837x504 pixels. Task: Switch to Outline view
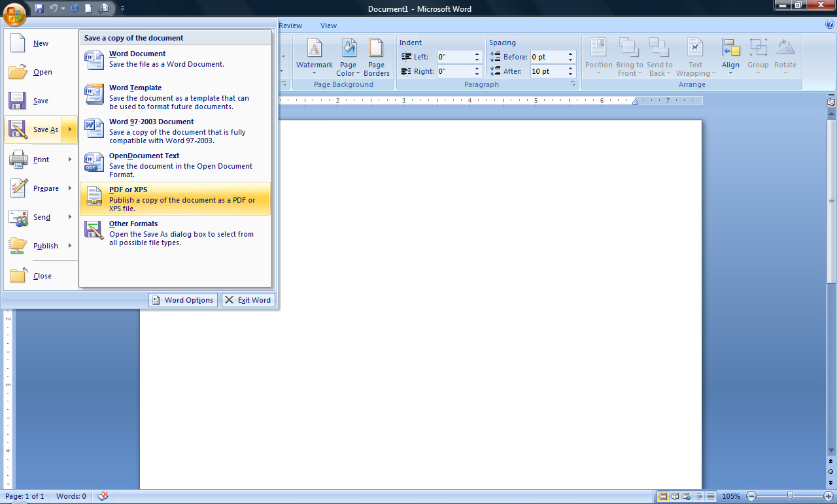(698, 496)
